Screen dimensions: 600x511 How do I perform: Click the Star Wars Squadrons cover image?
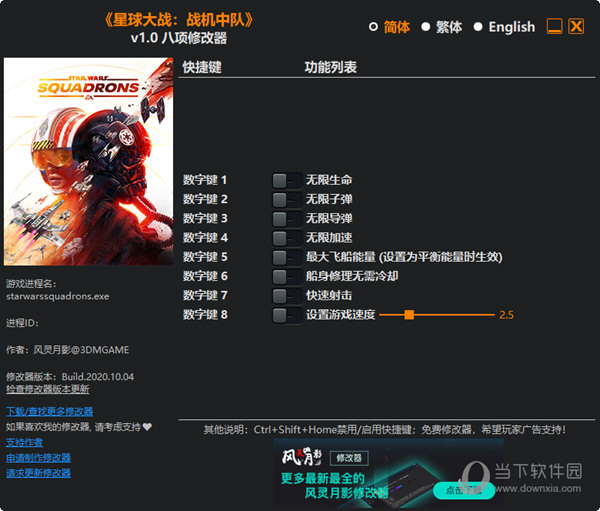pos(88,161)
